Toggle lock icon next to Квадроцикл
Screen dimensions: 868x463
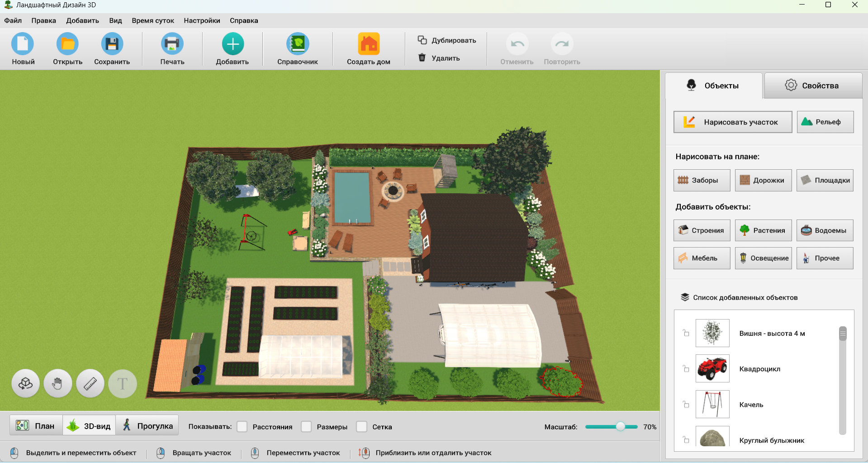686,369
